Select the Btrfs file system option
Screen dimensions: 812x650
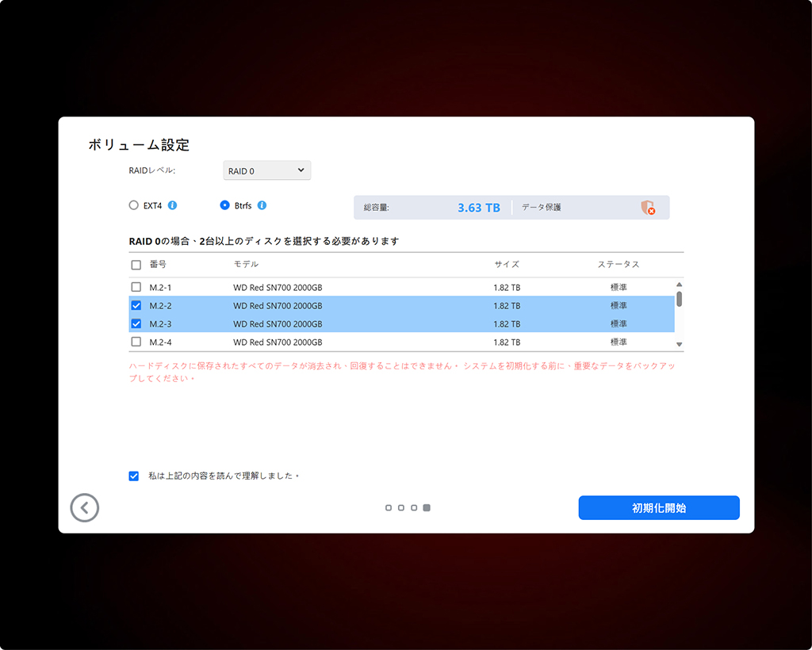(x=224, y=205)
